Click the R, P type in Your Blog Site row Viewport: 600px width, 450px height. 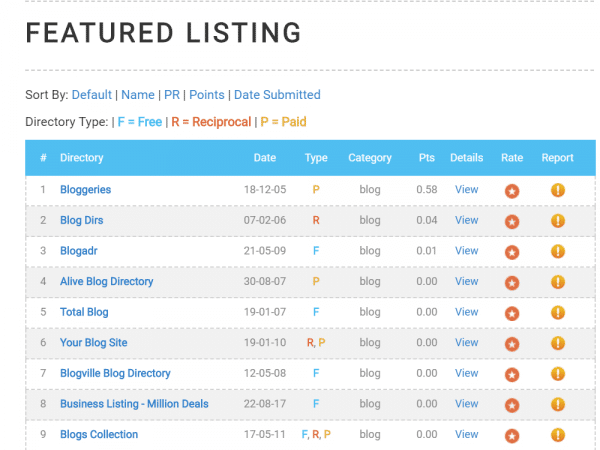tap(316, 343)
